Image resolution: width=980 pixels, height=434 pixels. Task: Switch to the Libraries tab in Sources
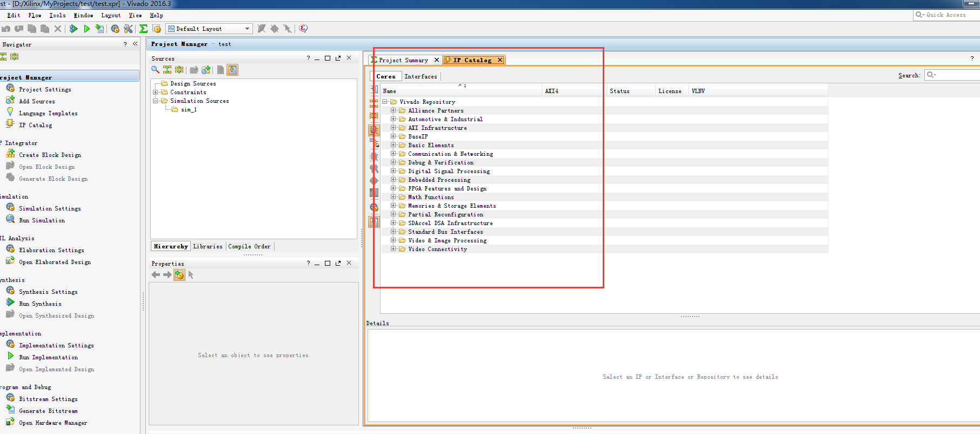point(208,246)
